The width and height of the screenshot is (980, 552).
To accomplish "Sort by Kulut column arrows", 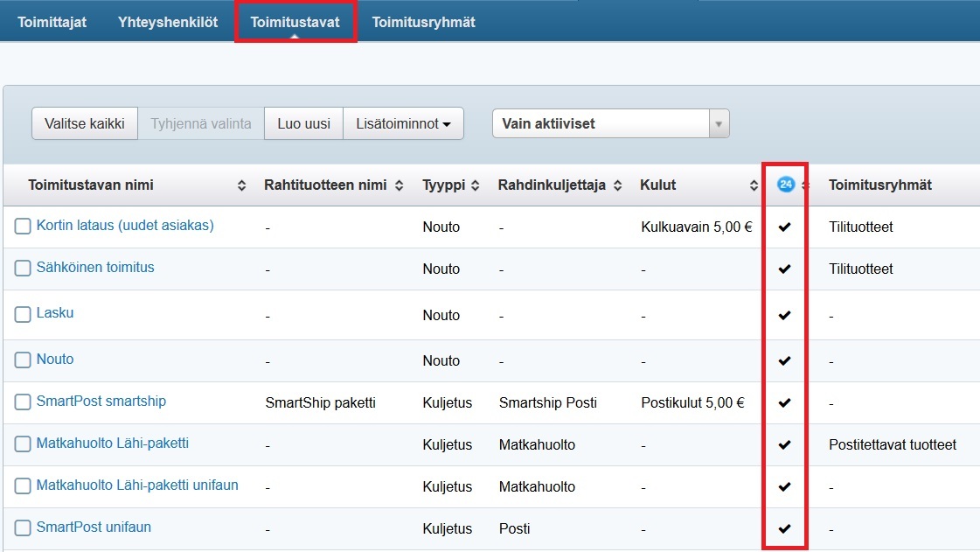I will point(754,185).
